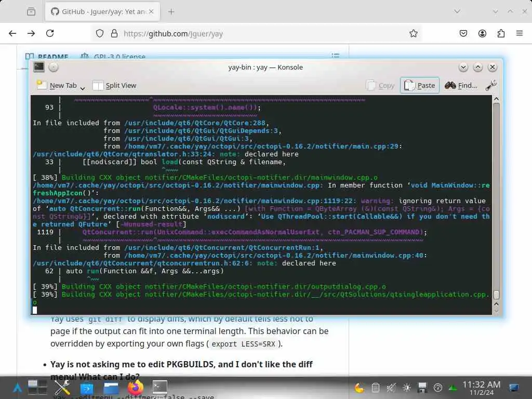
Task: Open the clock showing 11:32 AM
Action: point(481,388)
